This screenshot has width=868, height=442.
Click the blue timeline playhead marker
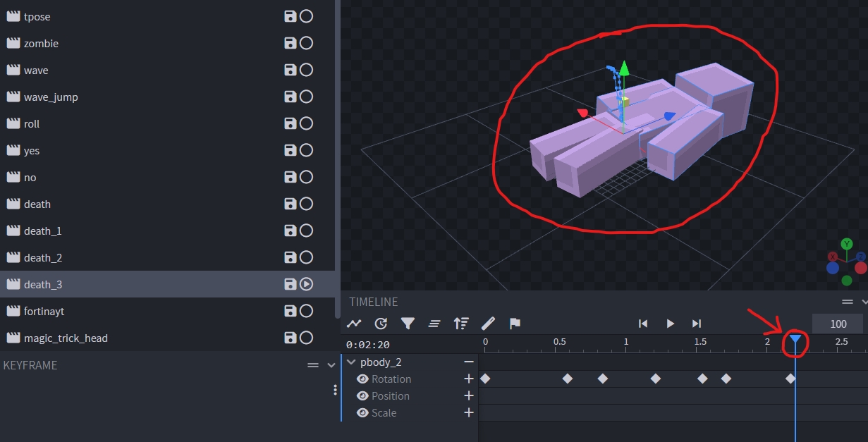(x=795, y=340)
